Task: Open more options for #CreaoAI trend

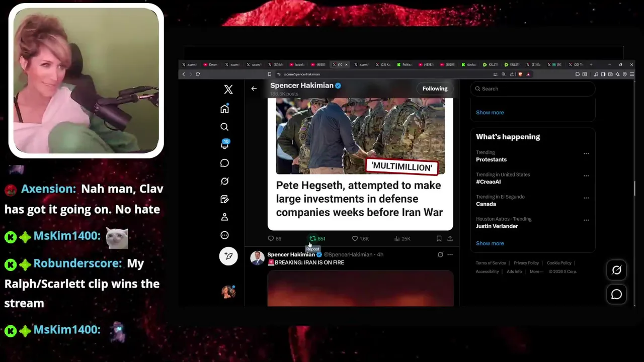Action: 586,175
